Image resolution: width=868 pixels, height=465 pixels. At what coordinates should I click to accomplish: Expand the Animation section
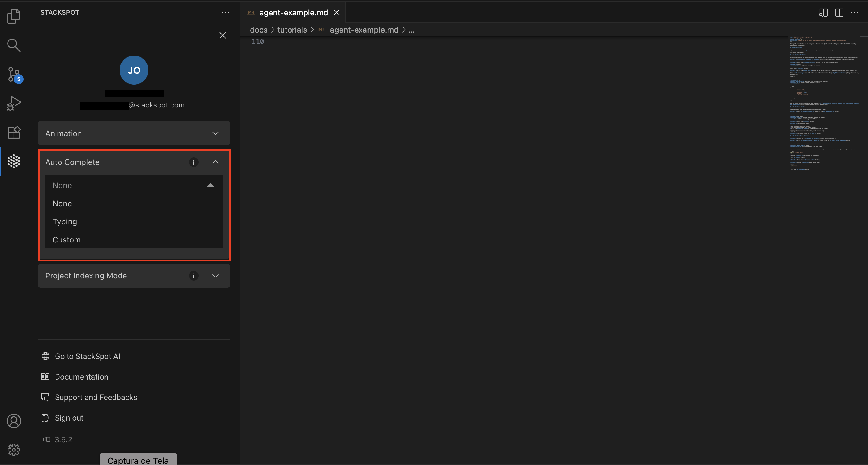tap(215, 133)
